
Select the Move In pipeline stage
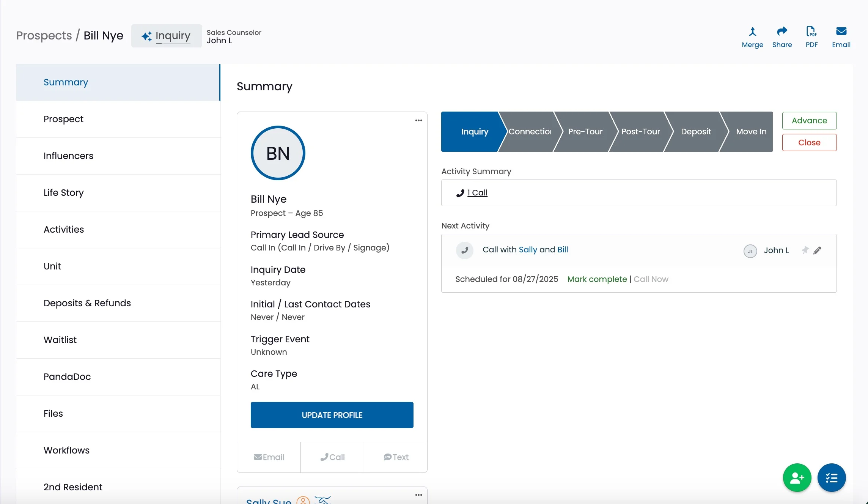[x=750, y=132]
